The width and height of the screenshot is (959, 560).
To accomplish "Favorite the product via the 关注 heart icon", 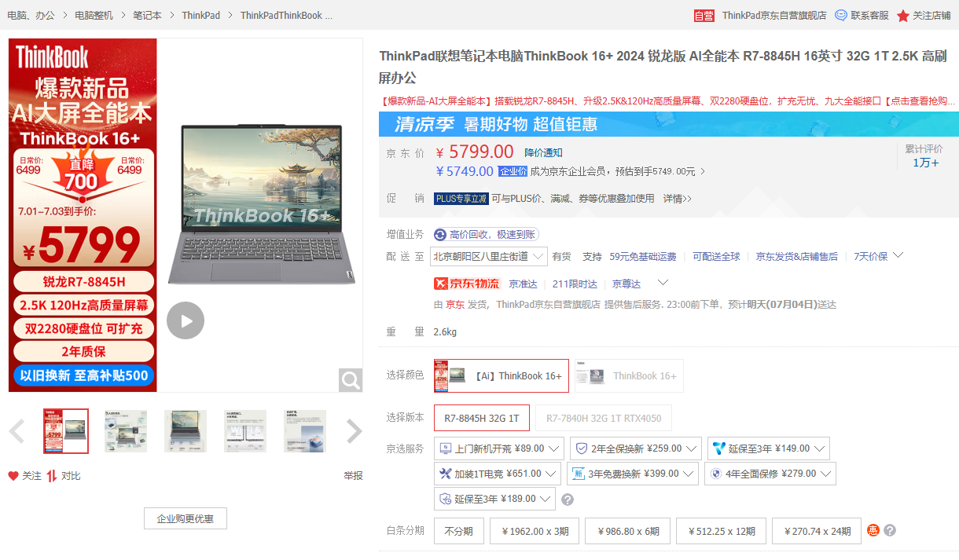I will point(12,475).
